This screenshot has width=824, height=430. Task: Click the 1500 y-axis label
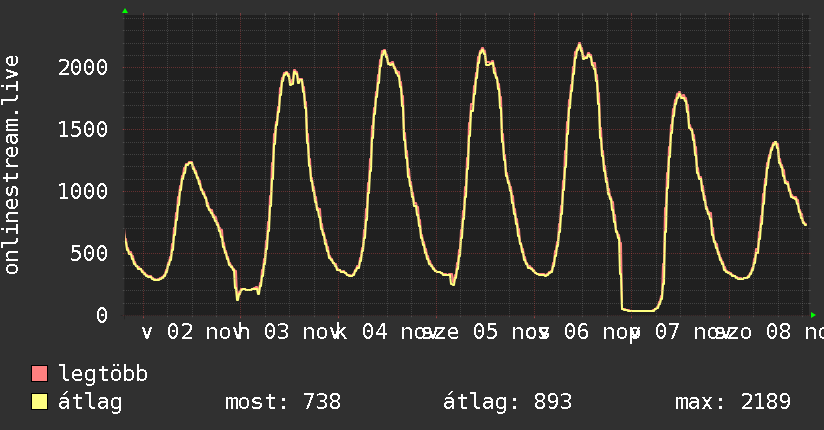click(85, 129)
